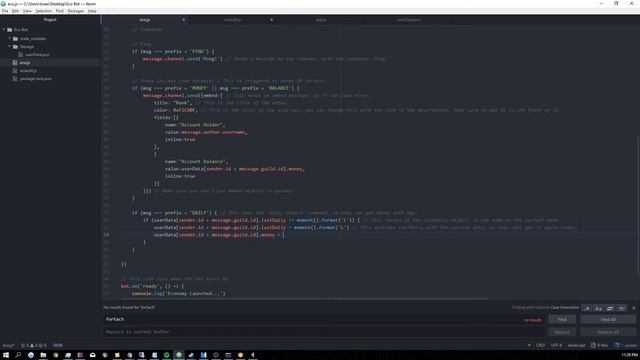Switch to the third editor tab
The image size is (640, 360).
(x=321, y=20)
